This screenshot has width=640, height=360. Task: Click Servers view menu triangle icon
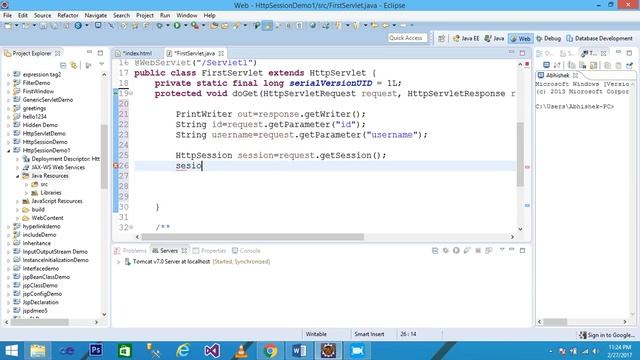coord(502,250)
